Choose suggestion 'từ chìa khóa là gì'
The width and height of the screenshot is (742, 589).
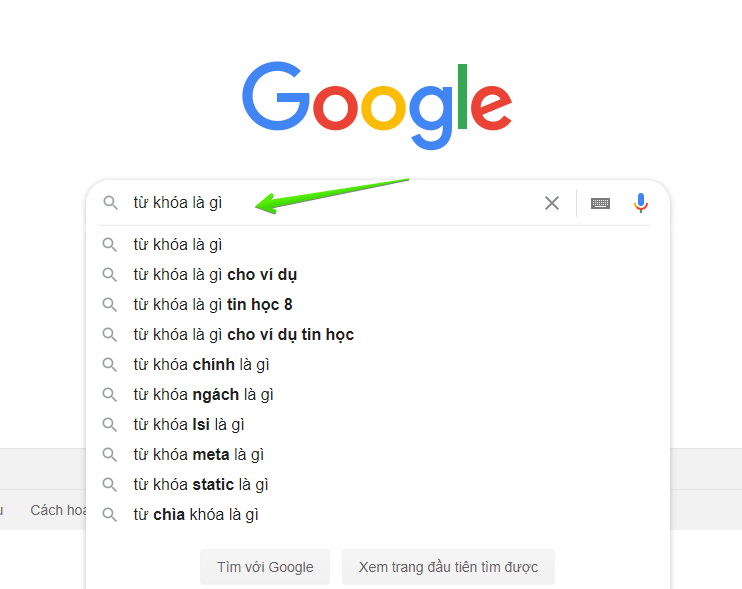[x=196, y=514]
